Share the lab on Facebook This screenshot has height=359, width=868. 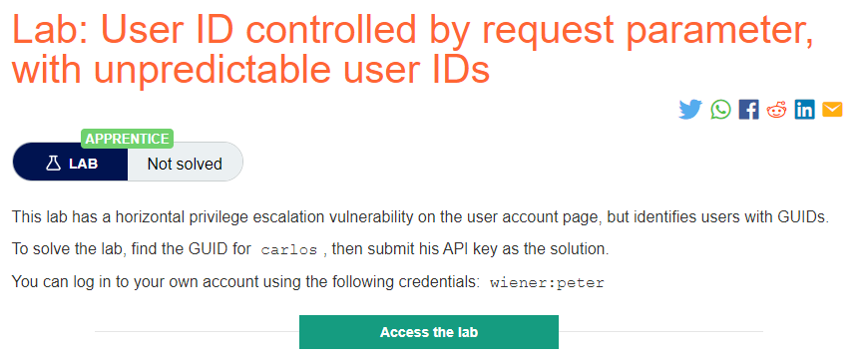(x=748, y=110)
